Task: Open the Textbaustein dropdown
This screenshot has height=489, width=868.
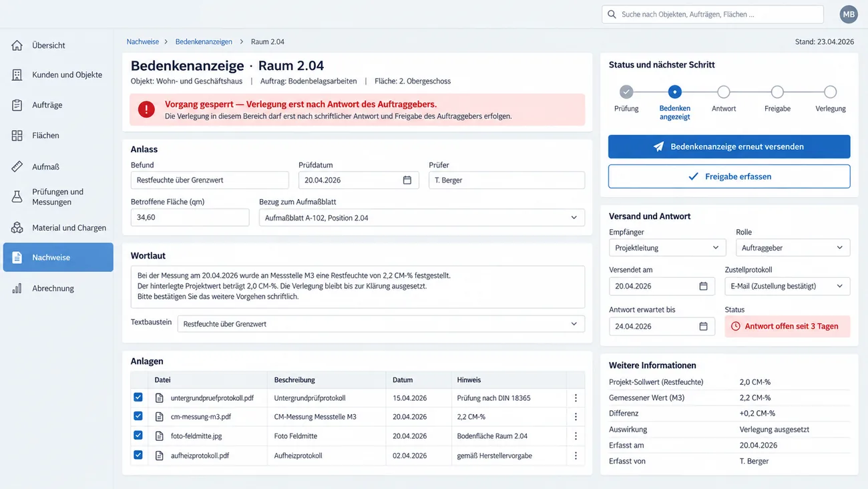Action: (x=381, y=324)
